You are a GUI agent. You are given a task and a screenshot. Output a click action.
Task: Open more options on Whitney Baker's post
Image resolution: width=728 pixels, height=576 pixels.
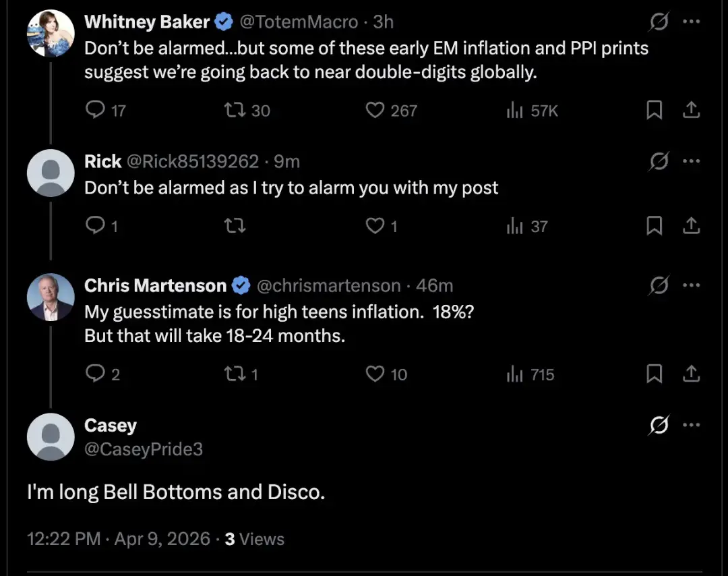(691, 22)
